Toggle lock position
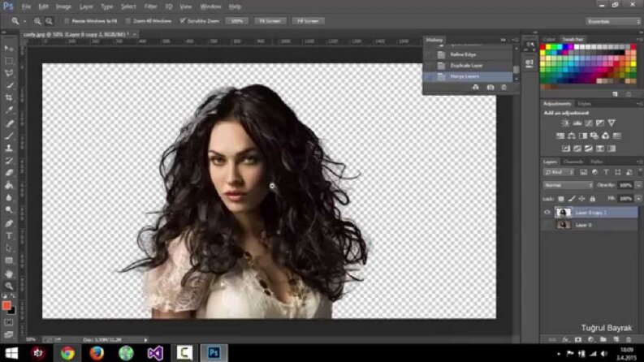The image size is (644, 362). point(581,199)
